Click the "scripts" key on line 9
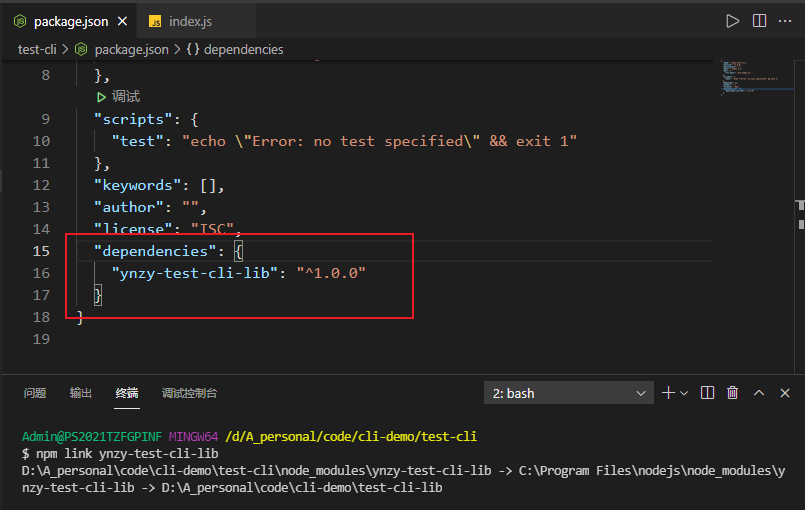This screenshot has height=510, width=805. (x=133, y=119)
